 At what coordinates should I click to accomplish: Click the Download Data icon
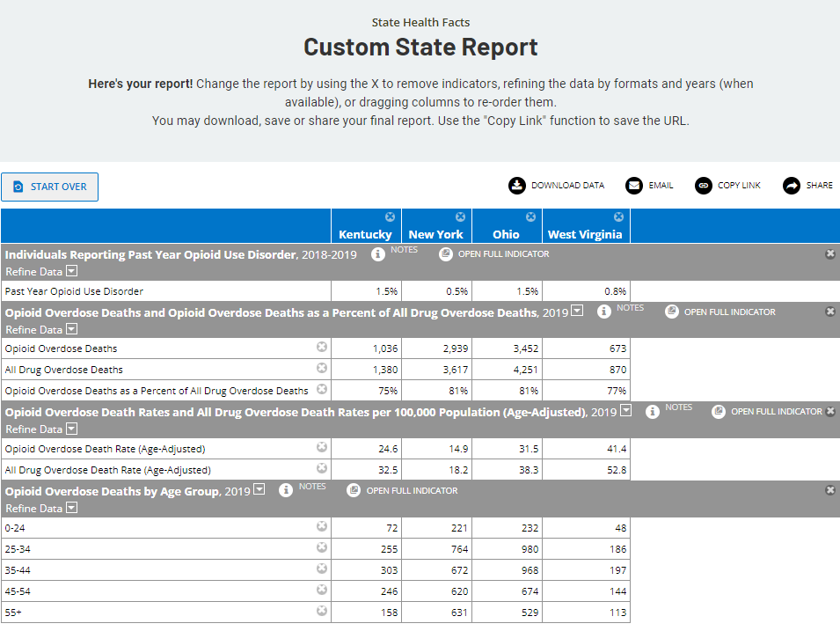pyautogui.click(x=516, y=186)
